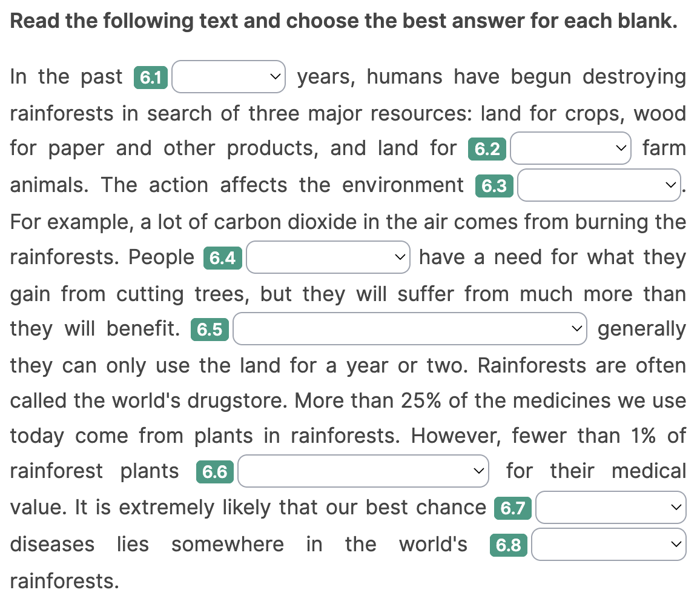Screen dimensions: 700x607
Task: Expand the wide 6.5 dropdown before 'generally'
Action: click(x=409, y=329)
